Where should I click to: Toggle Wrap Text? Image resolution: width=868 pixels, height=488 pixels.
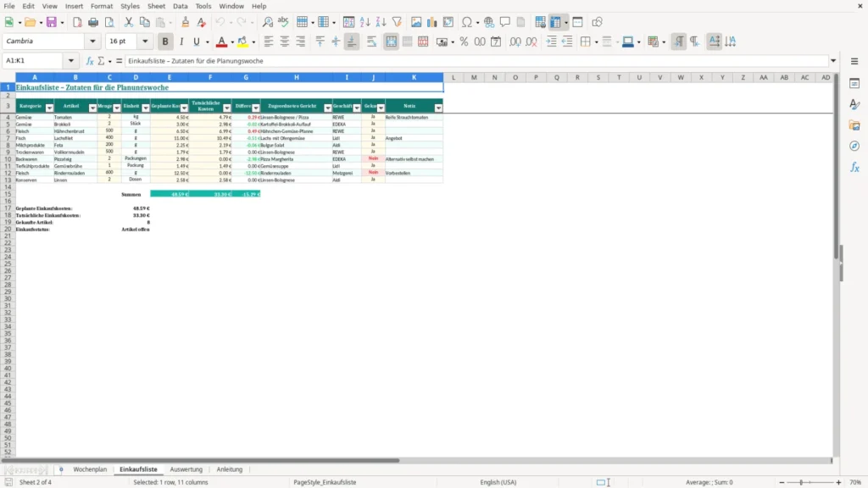tap(371, 42)
